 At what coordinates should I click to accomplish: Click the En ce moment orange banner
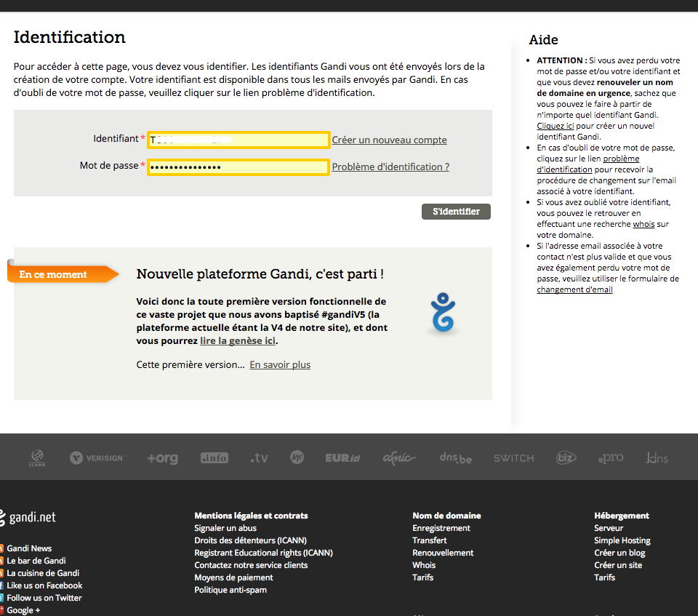[63, 274]
